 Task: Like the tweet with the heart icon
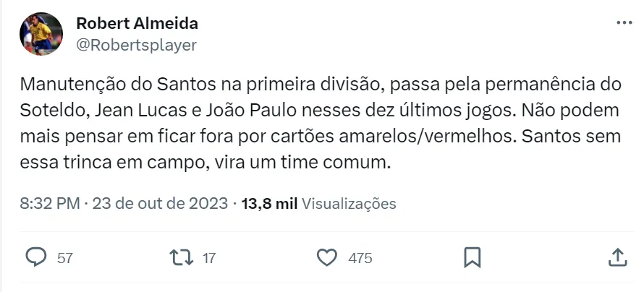coord(329,257)
